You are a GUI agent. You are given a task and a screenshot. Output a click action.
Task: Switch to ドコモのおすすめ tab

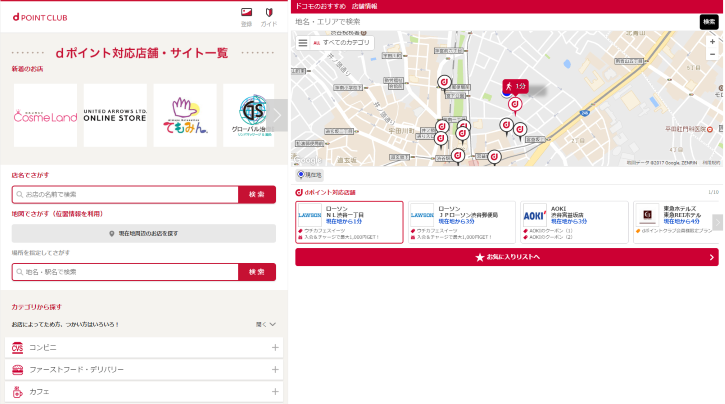tap(320, 6)
